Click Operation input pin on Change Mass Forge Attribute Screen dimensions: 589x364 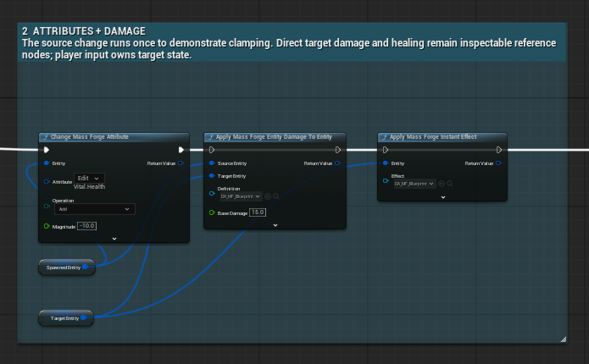[x=47, y=206]
